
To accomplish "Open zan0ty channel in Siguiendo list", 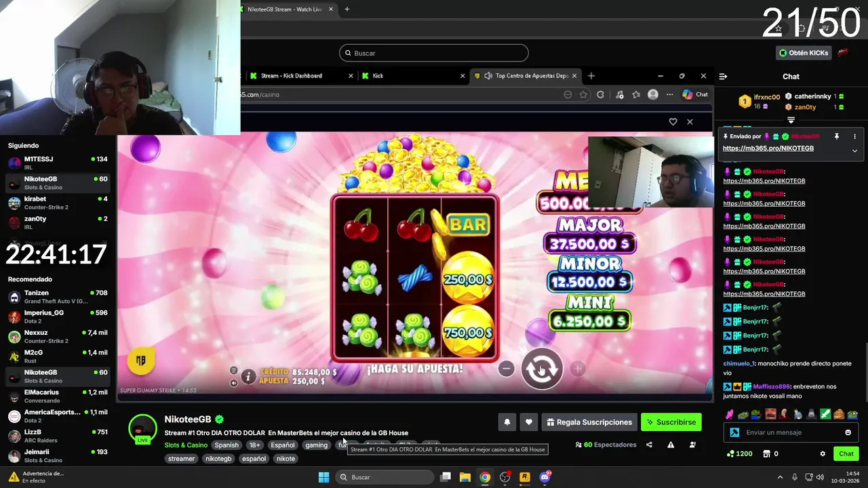I will (x=58, y=222).
